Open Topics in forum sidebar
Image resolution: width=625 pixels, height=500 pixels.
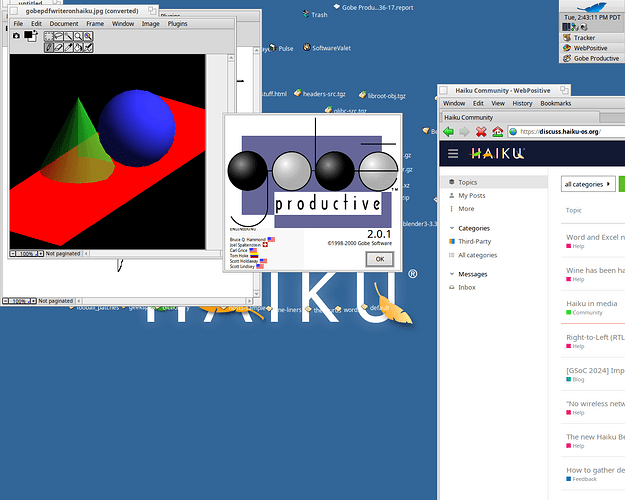pos(494,182)
